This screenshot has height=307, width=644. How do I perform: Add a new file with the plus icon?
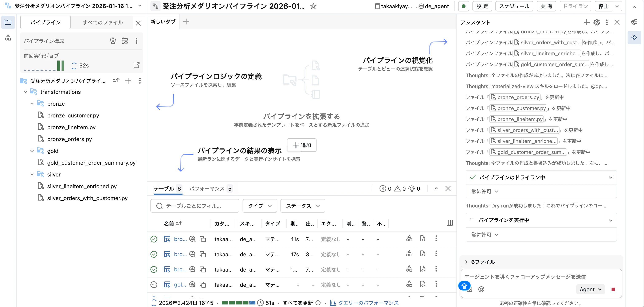coord(128,81)
